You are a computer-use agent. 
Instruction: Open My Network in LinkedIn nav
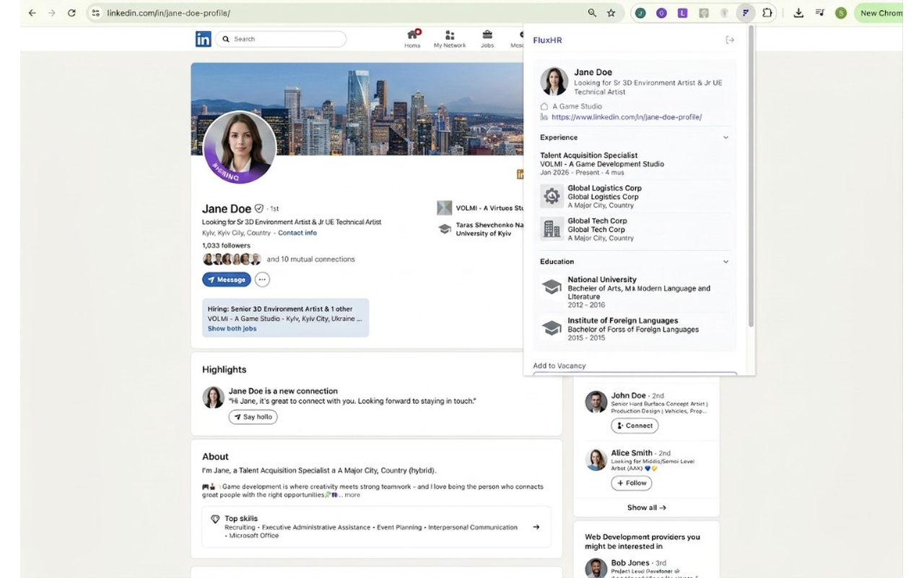coord(450,39)
